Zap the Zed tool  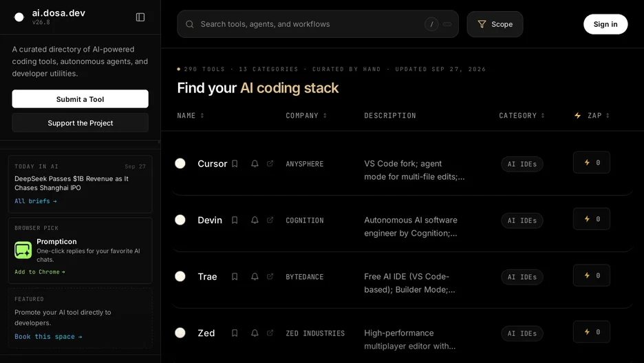[x=592, y=331]
